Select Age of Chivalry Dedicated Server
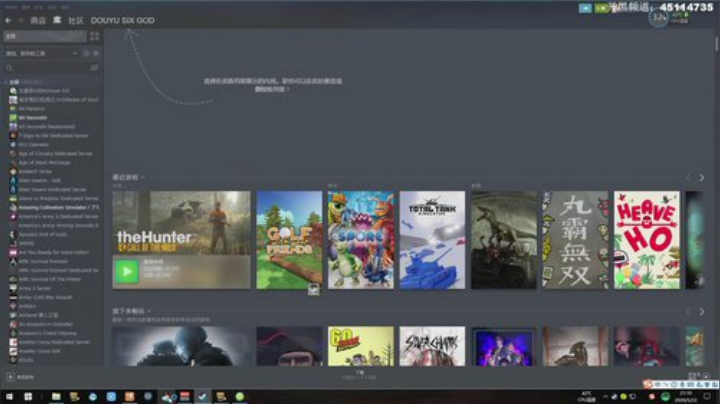Screen dimensions: 720x404 point(55,153)
